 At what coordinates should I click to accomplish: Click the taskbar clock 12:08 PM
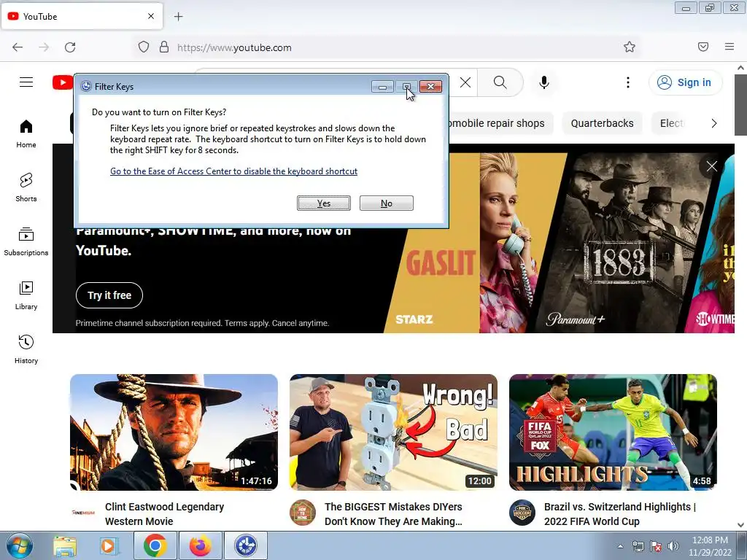(x=710, y=546)
